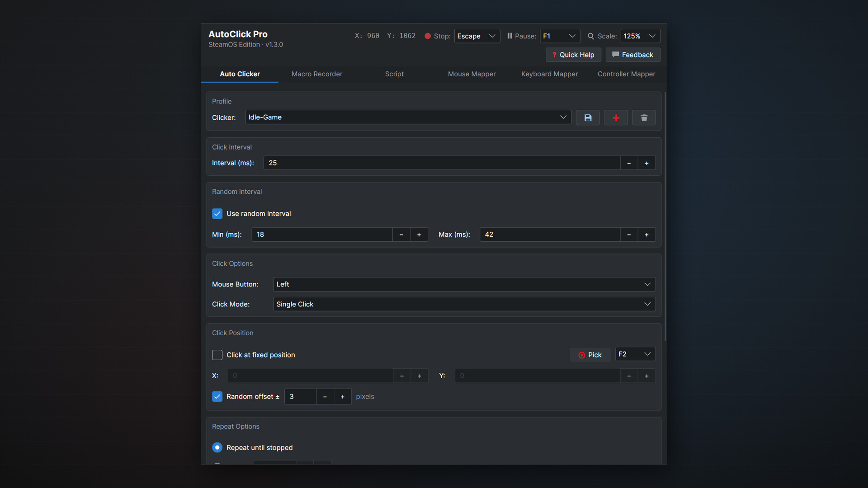This screenshot has width=868, height=488.
Task: Change the Scale percentage dropdown
Action: click(640, 36)
